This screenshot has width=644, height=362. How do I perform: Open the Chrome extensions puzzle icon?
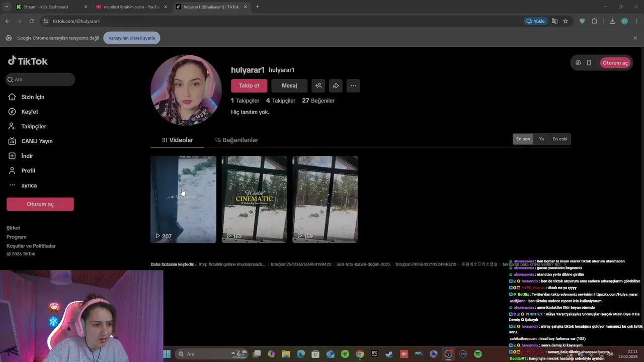pyautogui.click(x=595, y=21)
